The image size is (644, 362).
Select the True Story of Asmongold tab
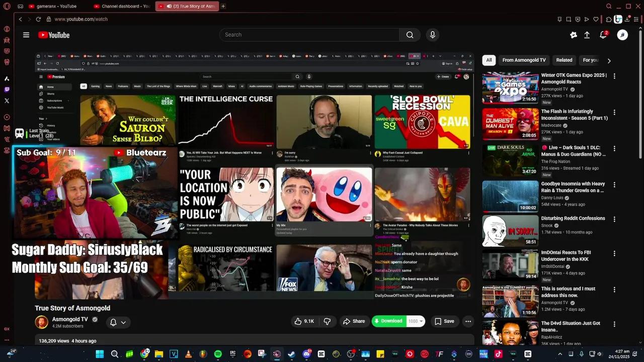click(187, 6)
